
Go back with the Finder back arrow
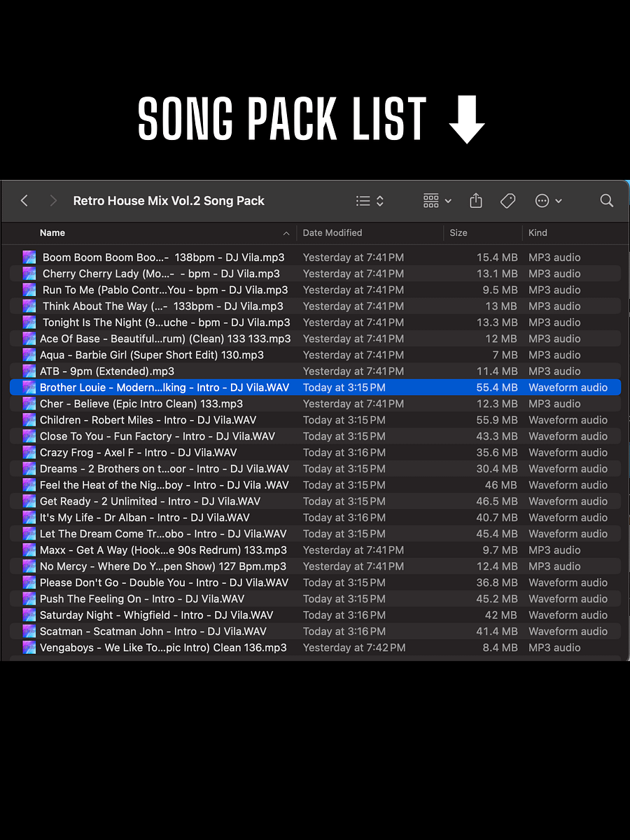click(24, 201)
